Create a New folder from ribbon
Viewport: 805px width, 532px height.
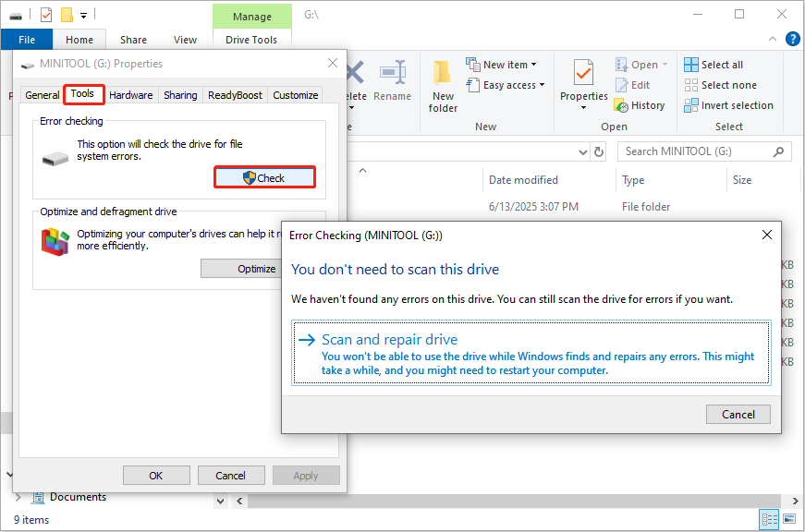[x=443, y=86]
